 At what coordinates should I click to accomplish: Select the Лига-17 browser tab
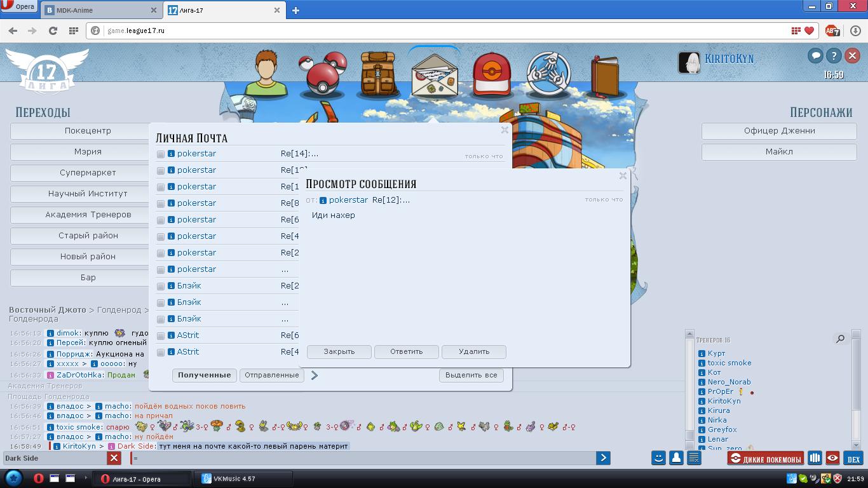point(225,10)
